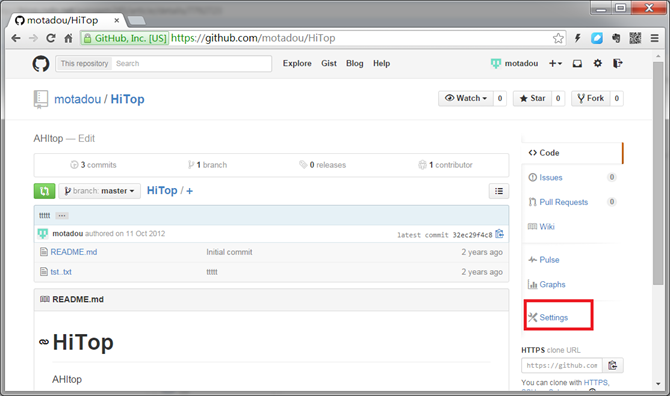Click the green compare and review button
Screen dimensions: 670x396
tap(44, 191)
